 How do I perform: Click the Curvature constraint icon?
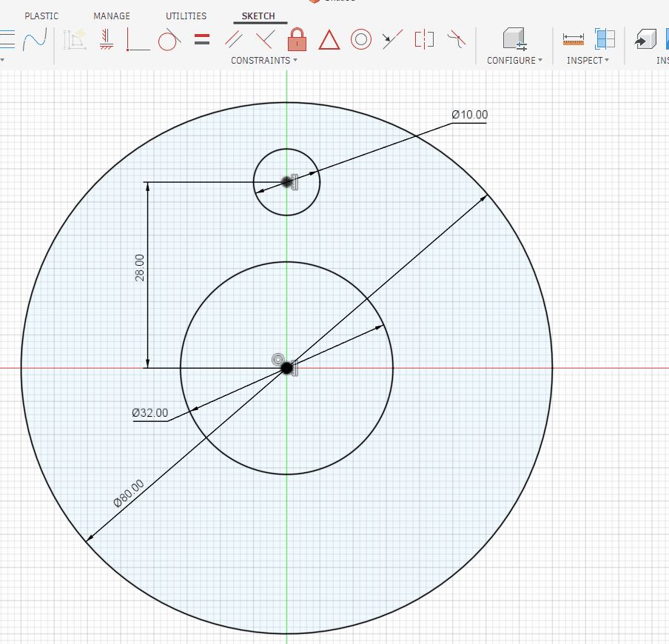(456, 40)
